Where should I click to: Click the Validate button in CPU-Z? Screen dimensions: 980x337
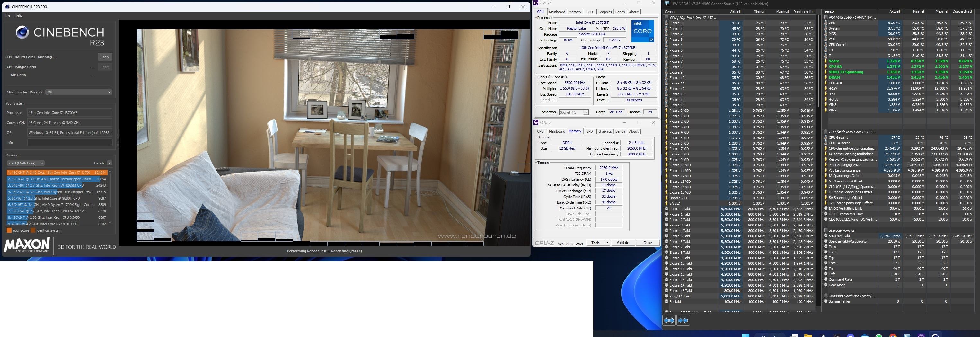(x=623, y=243)
